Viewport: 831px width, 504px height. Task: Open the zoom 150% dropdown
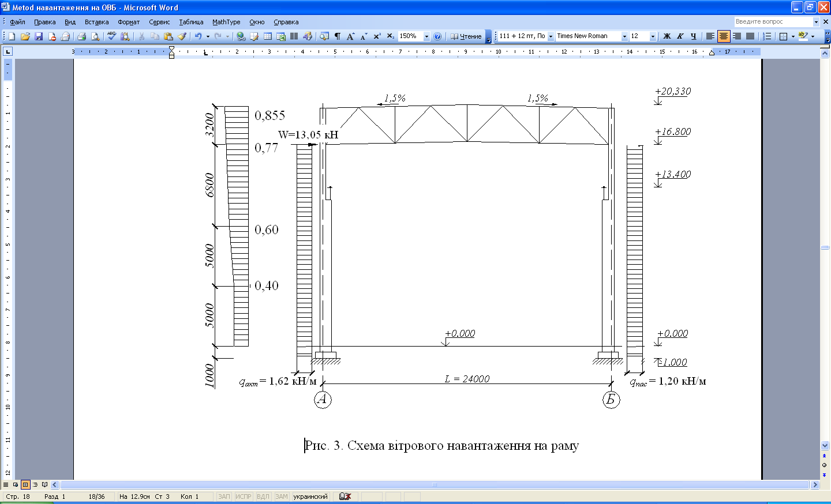click(426, 36)
